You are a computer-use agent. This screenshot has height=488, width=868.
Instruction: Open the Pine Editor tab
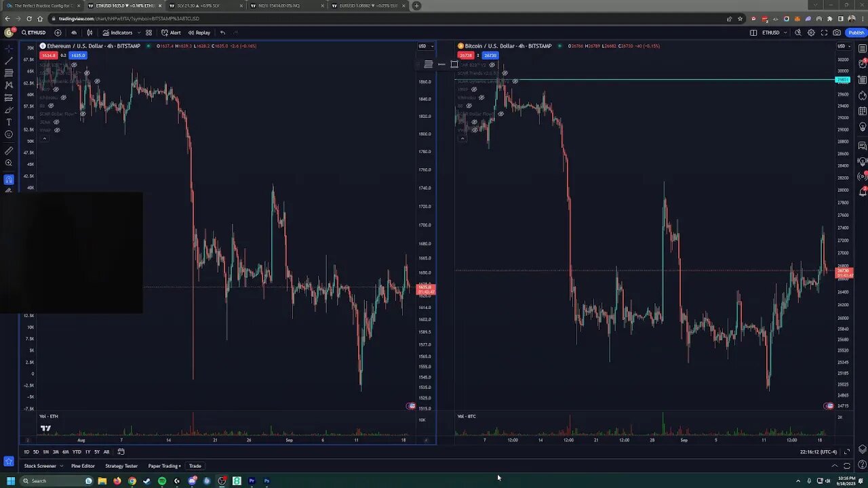point(83,466)
